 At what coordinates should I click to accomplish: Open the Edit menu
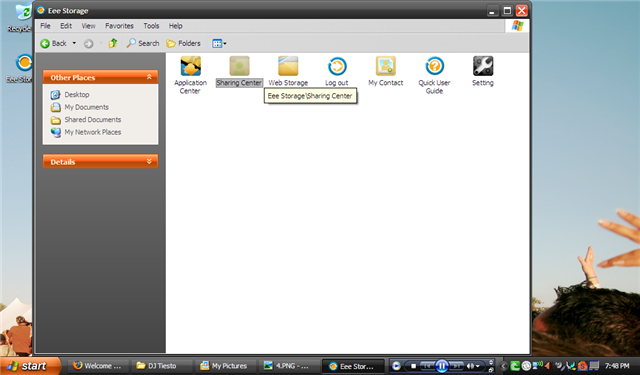[x=66, y=26]
